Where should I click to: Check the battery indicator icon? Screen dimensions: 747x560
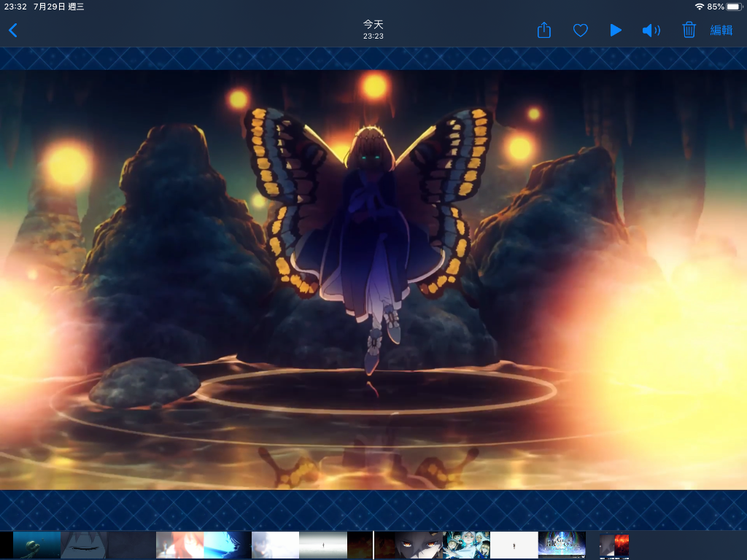pyautogui.click(x=734, y=7)
